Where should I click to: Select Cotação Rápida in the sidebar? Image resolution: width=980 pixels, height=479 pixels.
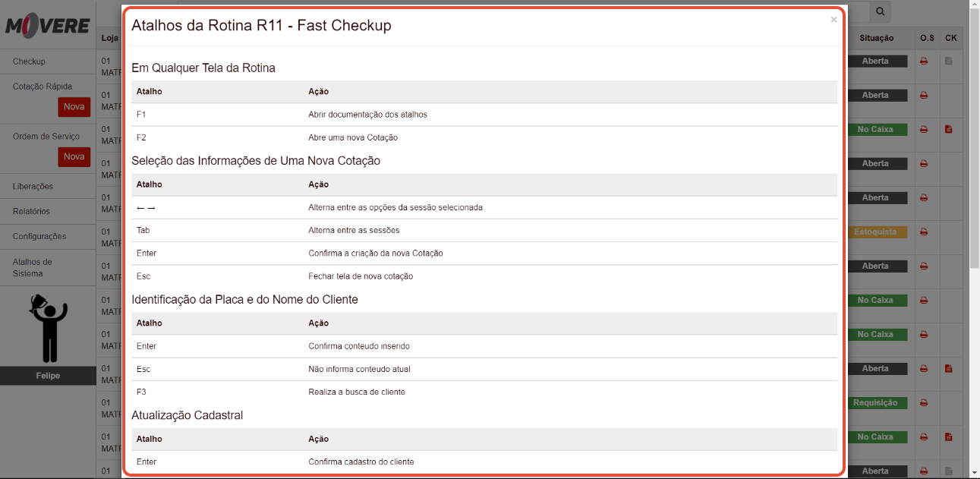43,87
